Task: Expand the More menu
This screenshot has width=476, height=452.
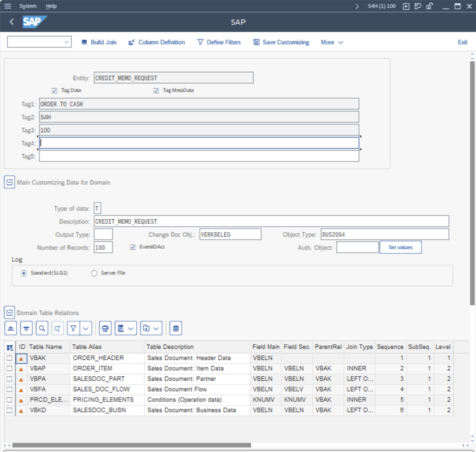Action: (332, 42)
